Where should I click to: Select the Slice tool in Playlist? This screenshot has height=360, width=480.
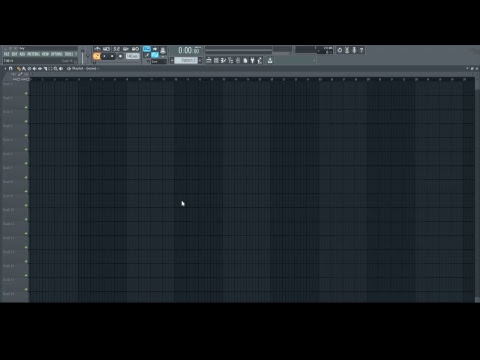[x=45, y=68]
